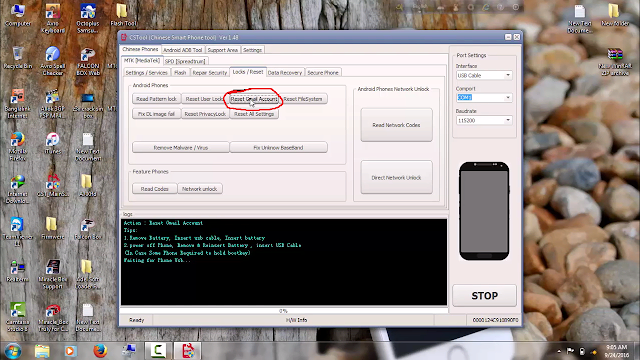Click inside the black logs output area
Screen dimensions: 640x360
pyautogui.click(x=284, y=262)
